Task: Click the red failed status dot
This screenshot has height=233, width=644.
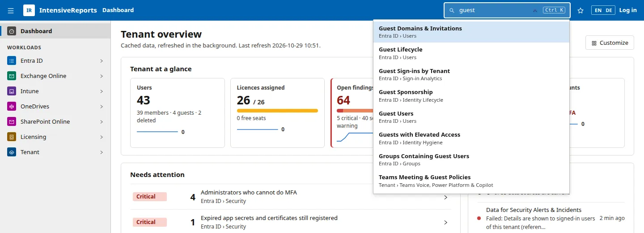Action: (479, 219)
